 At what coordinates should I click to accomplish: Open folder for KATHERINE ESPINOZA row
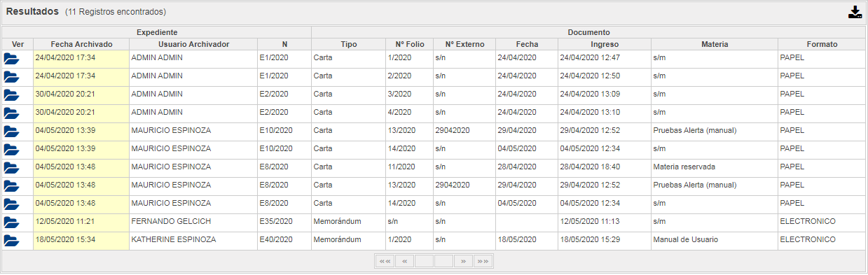tap(11, 241)
